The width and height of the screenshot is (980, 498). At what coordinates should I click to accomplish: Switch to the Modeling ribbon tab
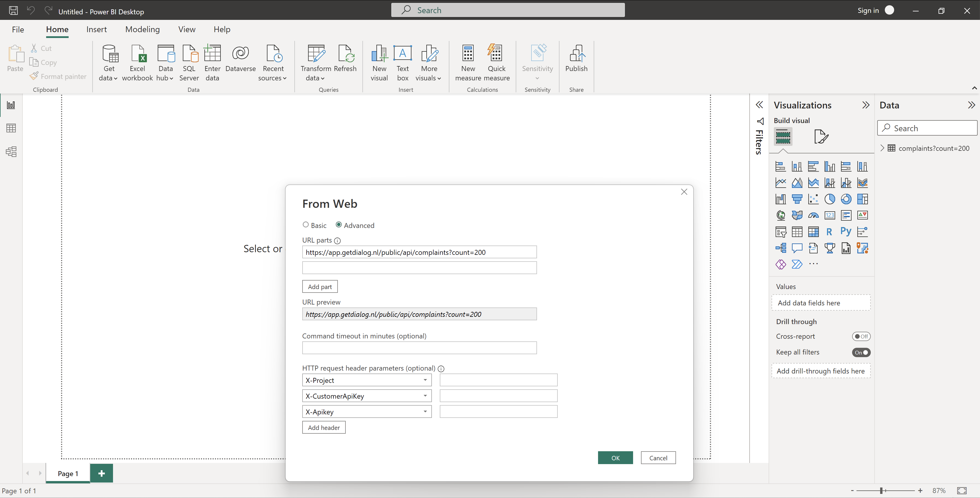[142, 29]
